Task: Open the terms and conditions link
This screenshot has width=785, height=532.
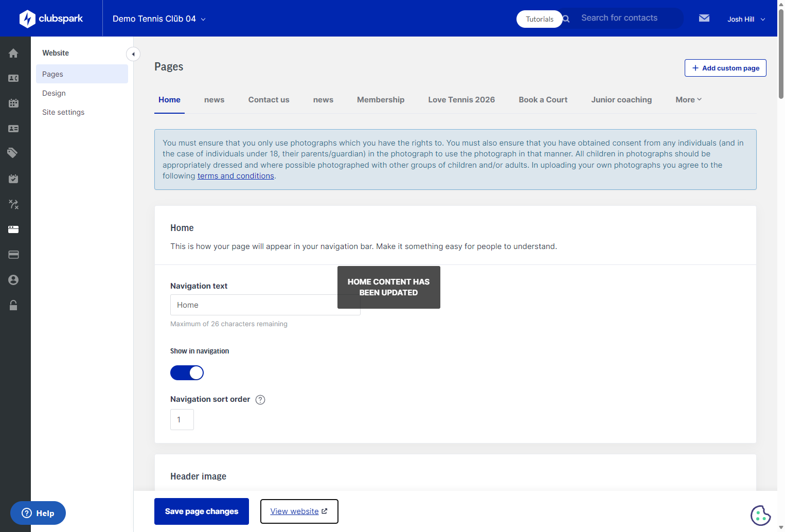Action: pyautogui.click(x=236, y=176)
